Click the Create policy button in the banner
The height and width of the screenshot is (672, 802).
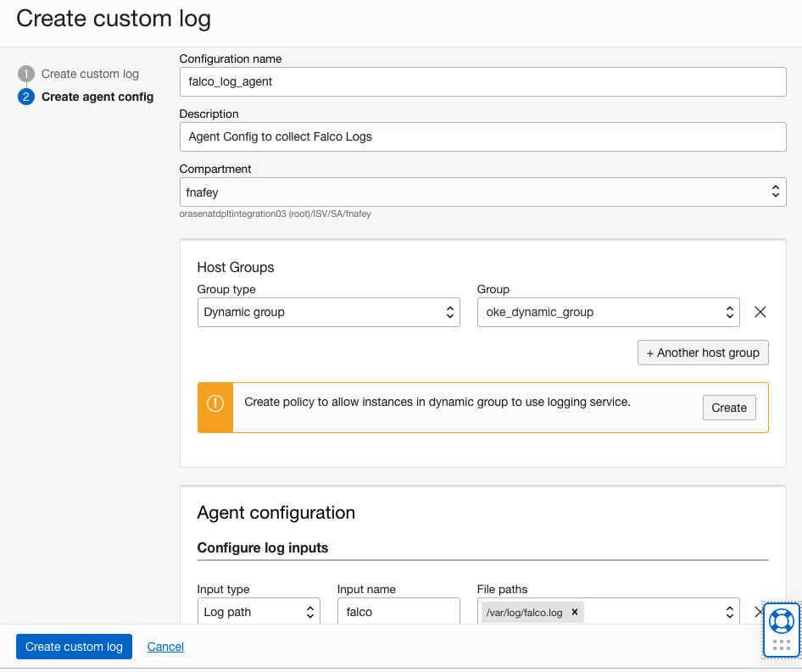728,408
